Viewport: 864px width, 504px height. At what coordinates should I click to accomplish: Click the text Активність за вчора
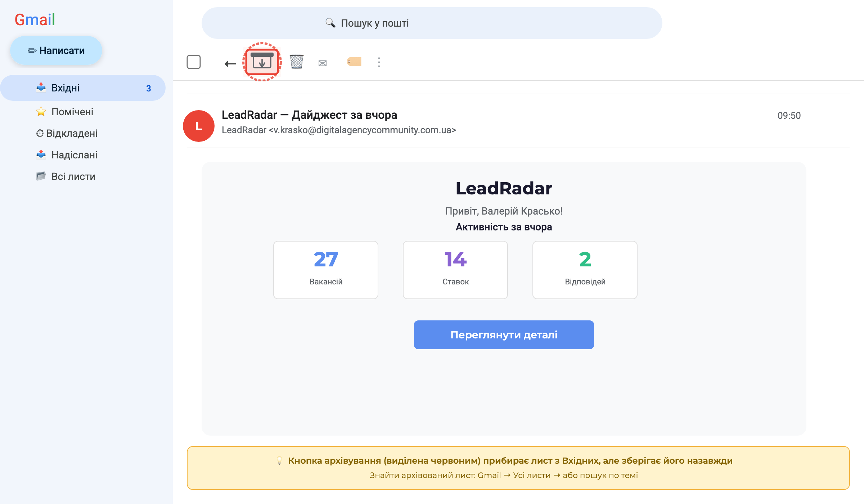click(504, 227)
